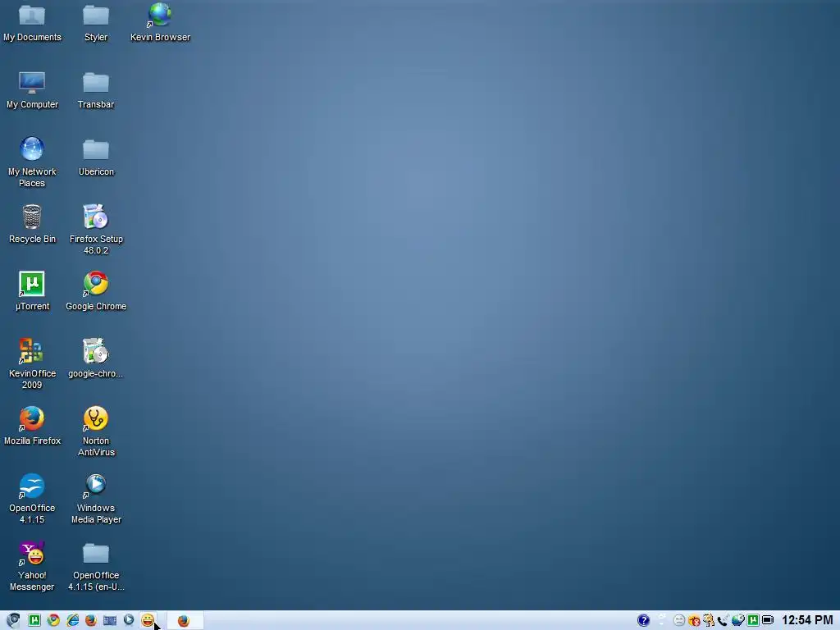Click the 12:54 PM taskbar clock

click(807, 620)
